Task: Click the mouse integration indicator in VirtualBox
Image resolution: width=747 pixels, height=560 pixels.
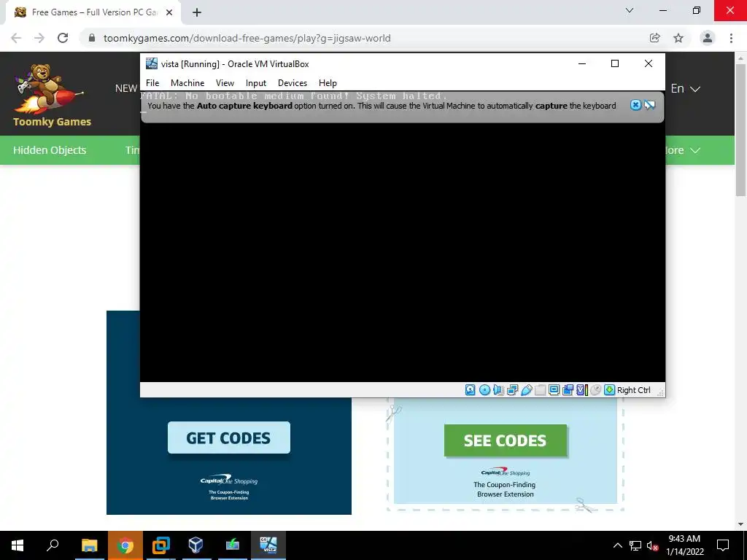Action: [595, 390]
